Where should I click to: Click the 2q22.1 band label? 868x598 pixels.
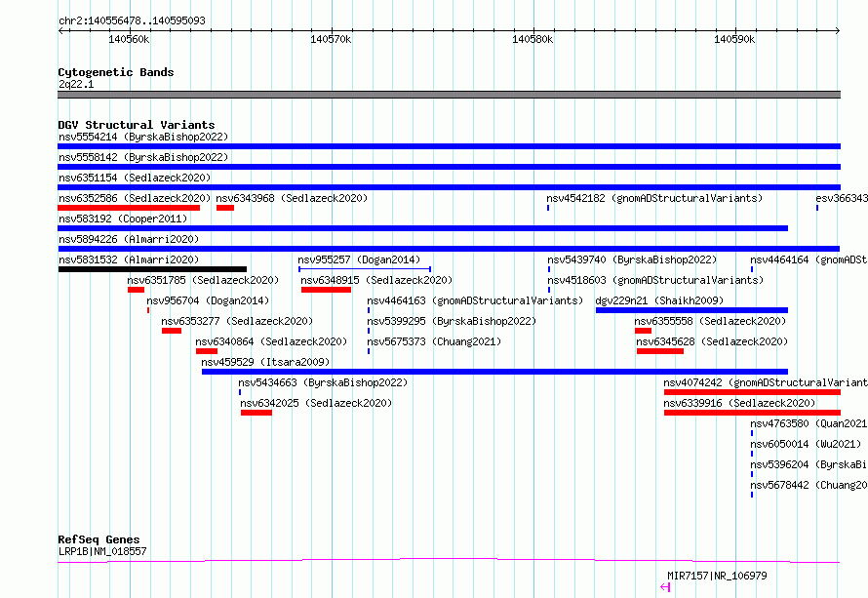tap(76, 84)
